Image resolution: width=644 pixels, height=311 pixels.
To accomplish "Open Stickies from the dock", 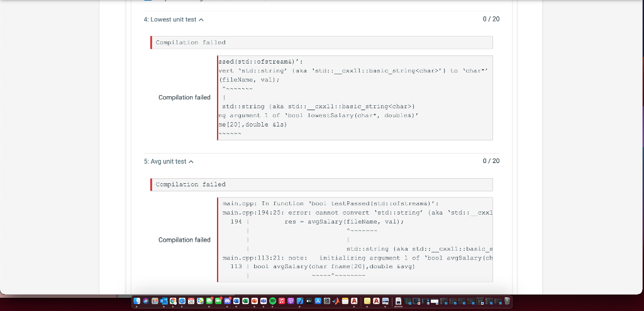I will pyautogui.click(x=367, y=301).
